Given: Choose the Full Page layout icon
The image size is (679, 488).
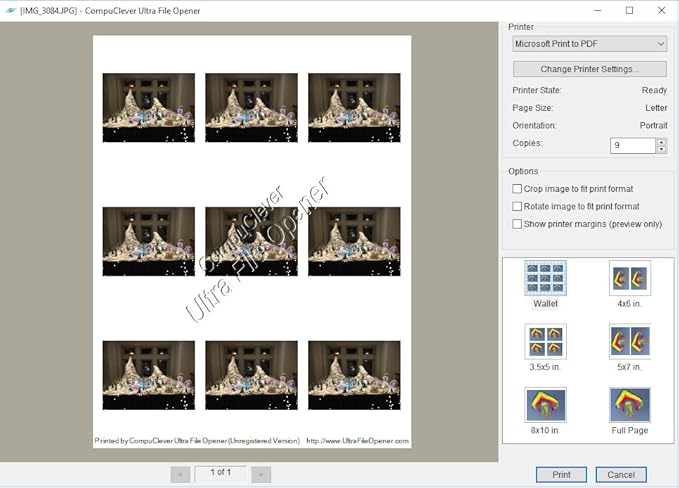Looking at the screenshot, I should point(630,405).
